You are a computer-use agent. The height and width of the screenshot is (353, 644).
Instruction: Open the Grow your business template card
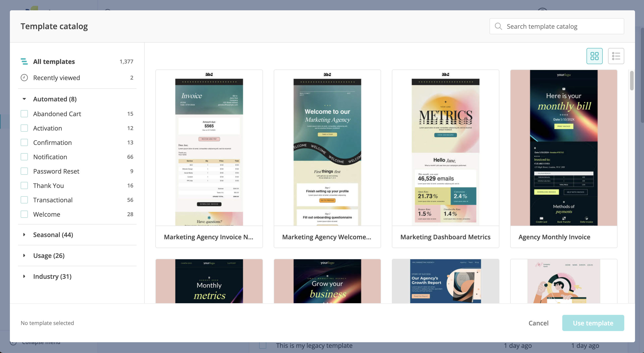tap(327, 281)
